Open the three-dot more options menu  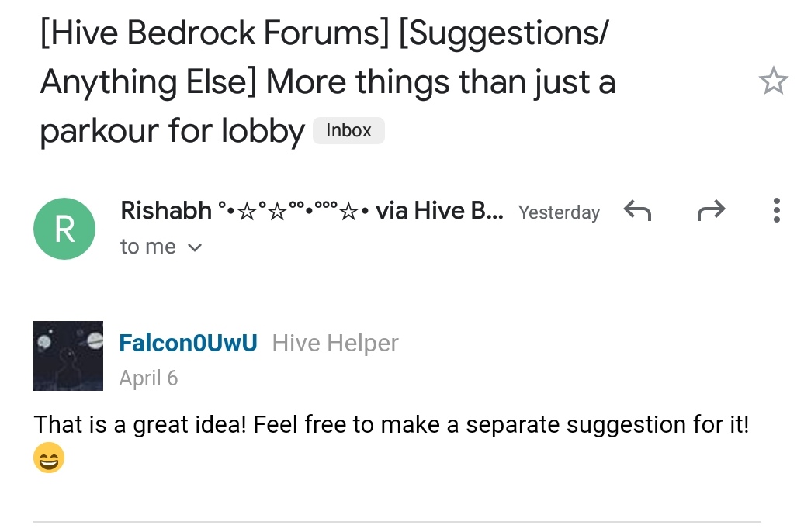coord(776,210)
